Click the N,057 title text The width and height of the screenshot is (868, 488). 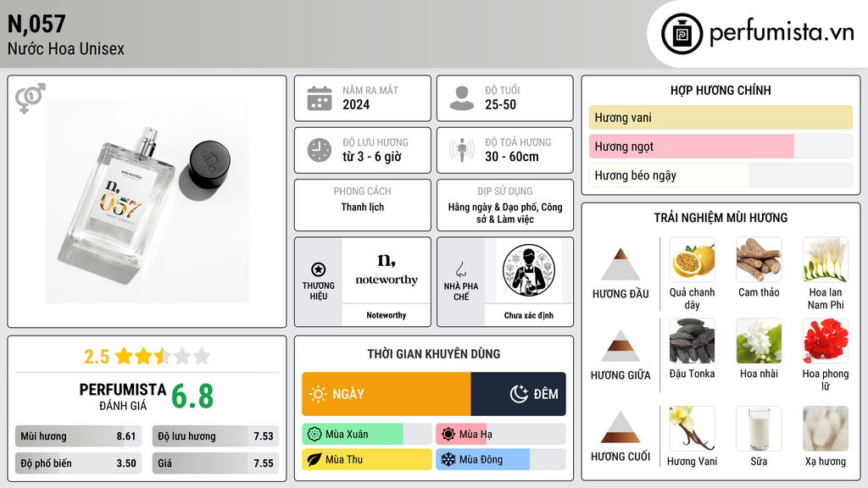[x=36, y=24]
